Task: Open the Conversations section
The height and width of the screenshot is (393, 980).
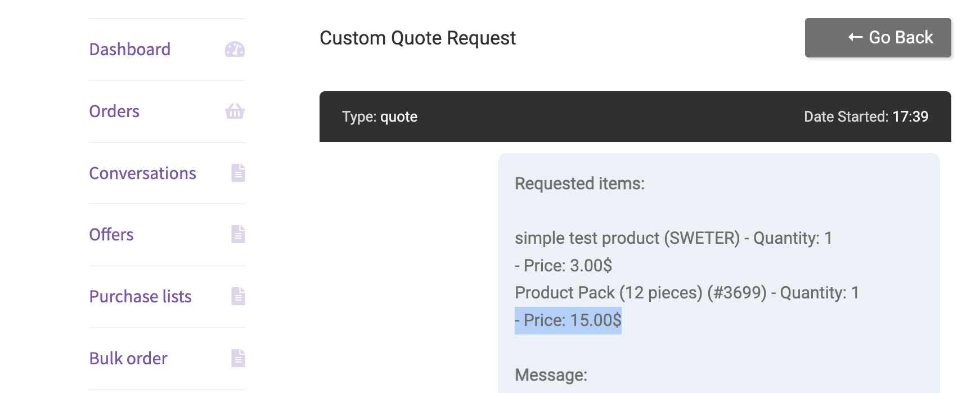Action: pos(142,173)
